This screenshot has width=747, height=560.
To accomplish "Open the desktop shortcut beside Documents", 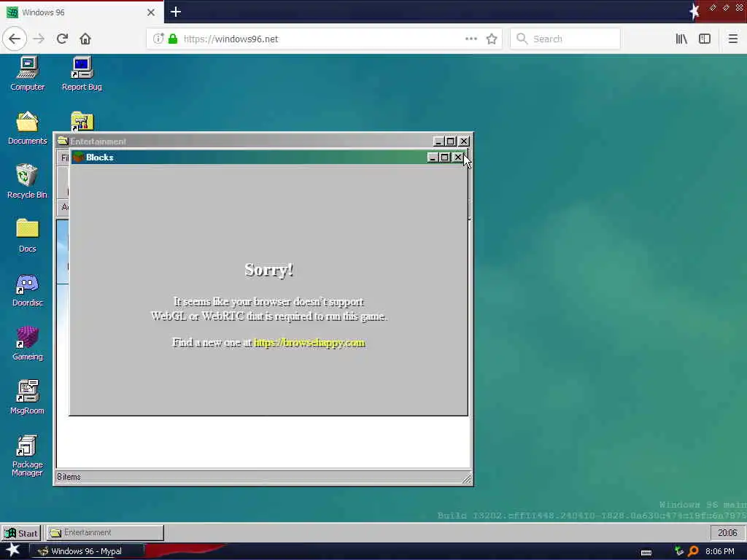I will pyautogui.click(x=82, y=121).
